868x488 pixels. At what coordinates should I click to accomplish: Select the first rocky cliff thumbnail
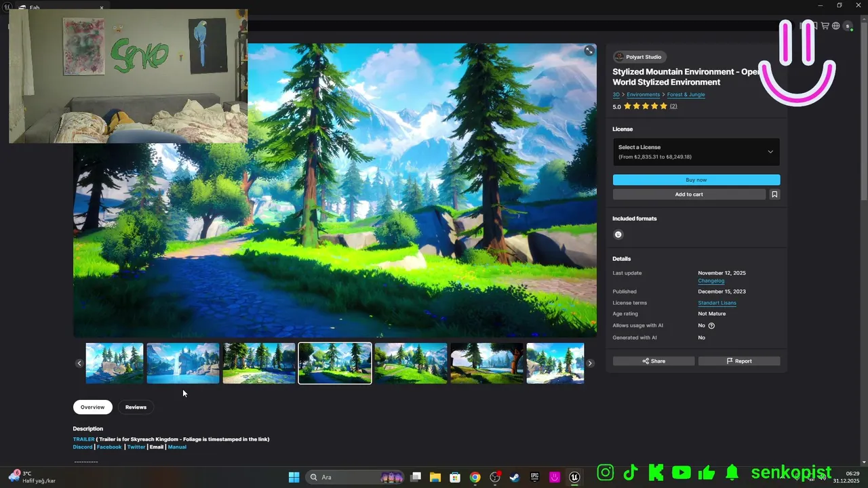point(115,363)
